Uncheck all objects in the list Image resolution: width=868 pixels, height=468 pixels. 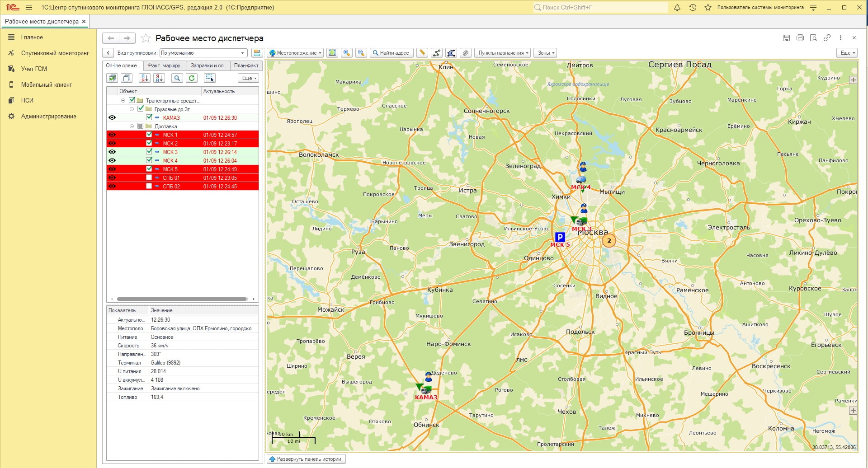click(127, 78)
